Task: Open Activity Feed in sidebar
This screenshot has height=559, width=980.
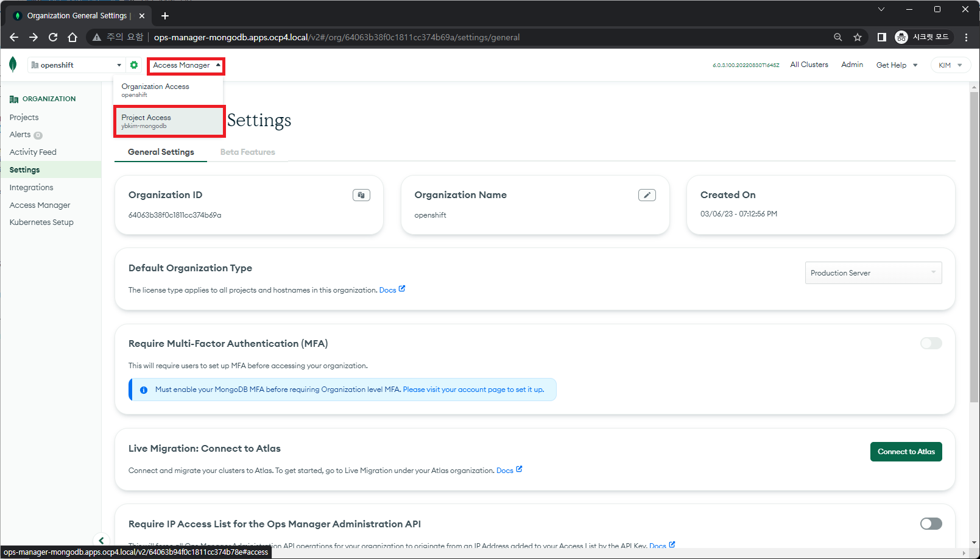Action: click(33, 152)
